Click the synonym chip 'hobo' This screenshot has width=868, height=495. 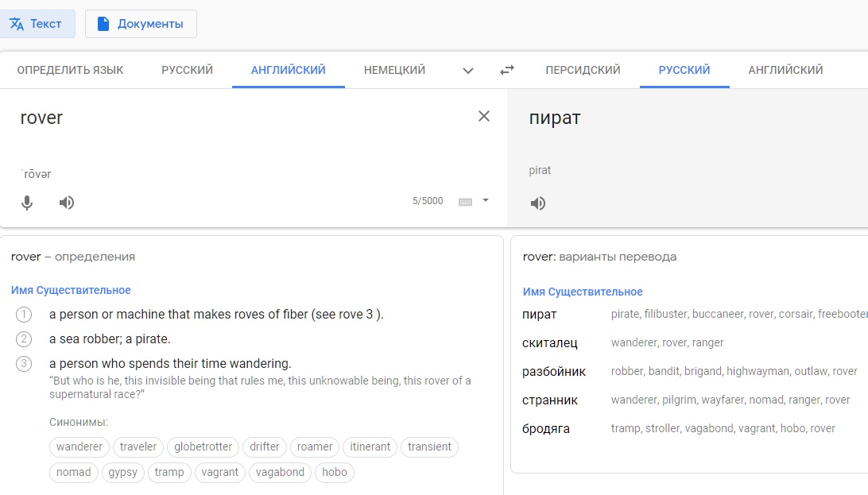pyautogui.click(x=335, y=472)
